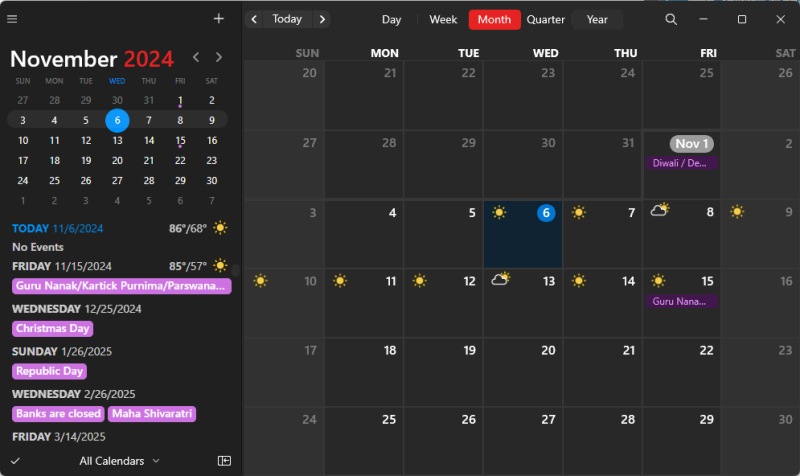Open the Diwali event on Nov 1

coord(680,162)
